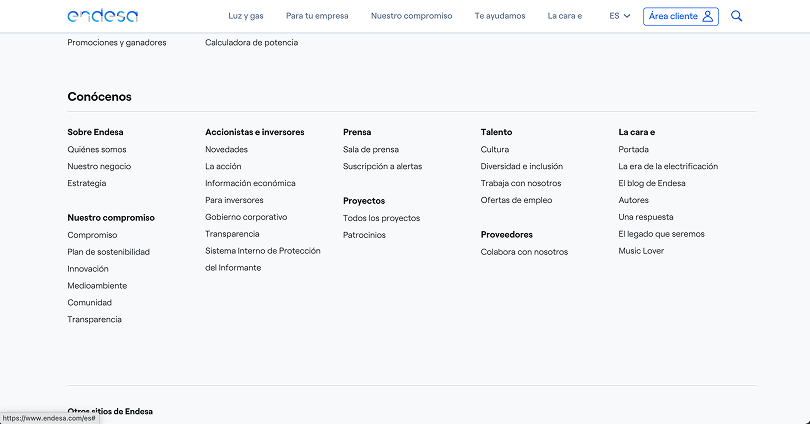This screenshot has height=424, width=810.
Task: Open the Luz y gas menu
Action: click(x=246, y=16)
